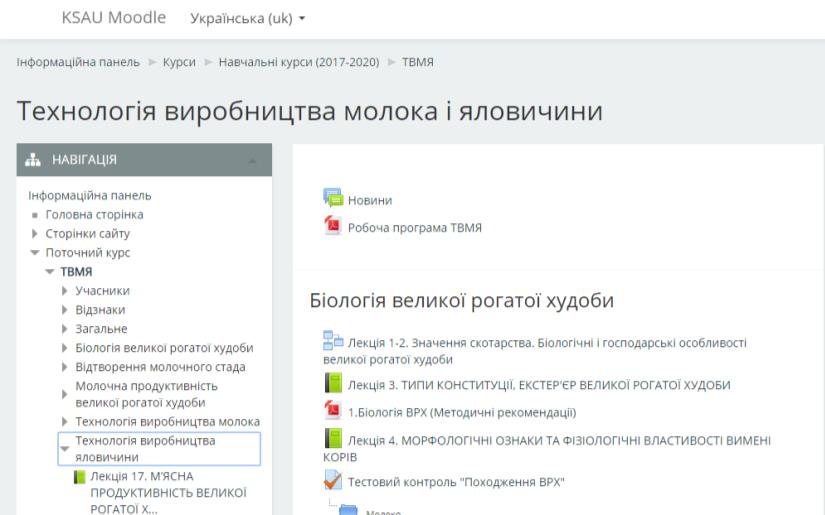Collapse the НАВІГАЦІЯ block with its hide icon
825x515 pixels.
(x=253, y=160)
